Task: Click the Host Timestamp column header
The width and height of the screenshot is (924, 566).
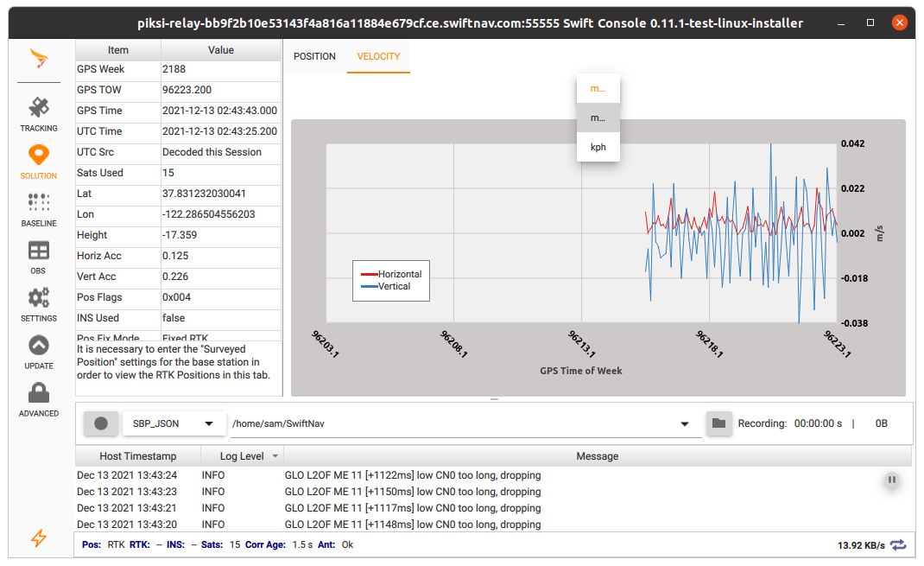Action: click(x=138, y=456)
